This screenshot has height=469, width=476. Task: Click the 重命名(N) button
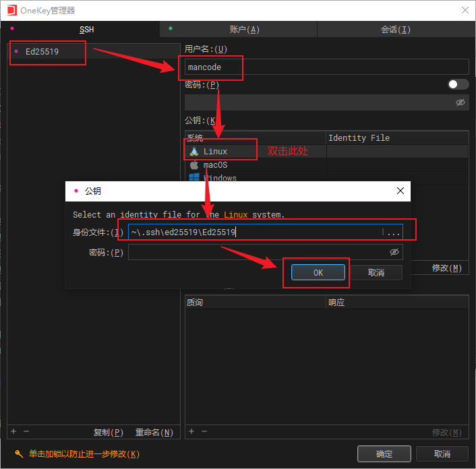point(154,433)
